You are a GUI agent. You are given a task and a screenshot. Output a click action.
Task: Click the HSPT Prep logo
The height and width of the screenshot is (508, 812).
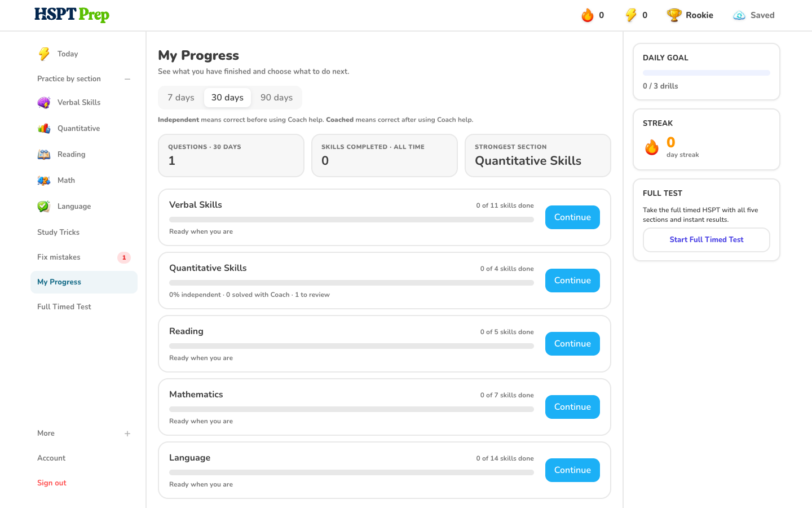pos(72,15)
